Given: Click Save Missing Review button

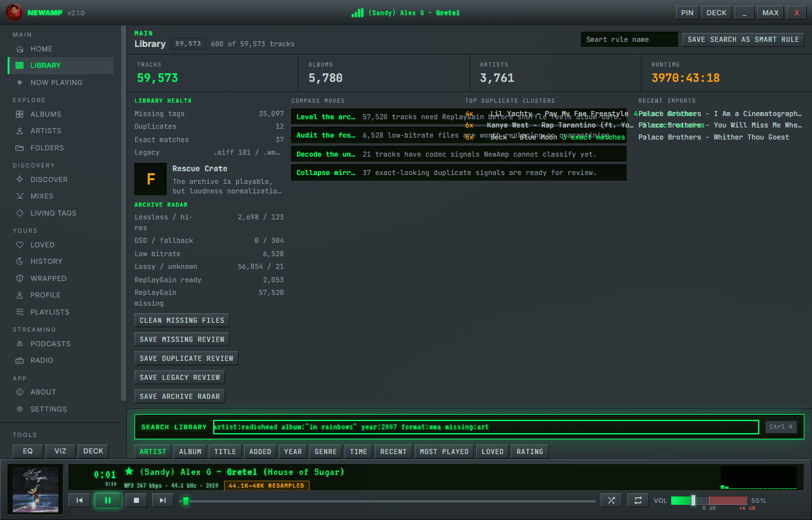Looking at the screenshot, I should coord(182,339).
